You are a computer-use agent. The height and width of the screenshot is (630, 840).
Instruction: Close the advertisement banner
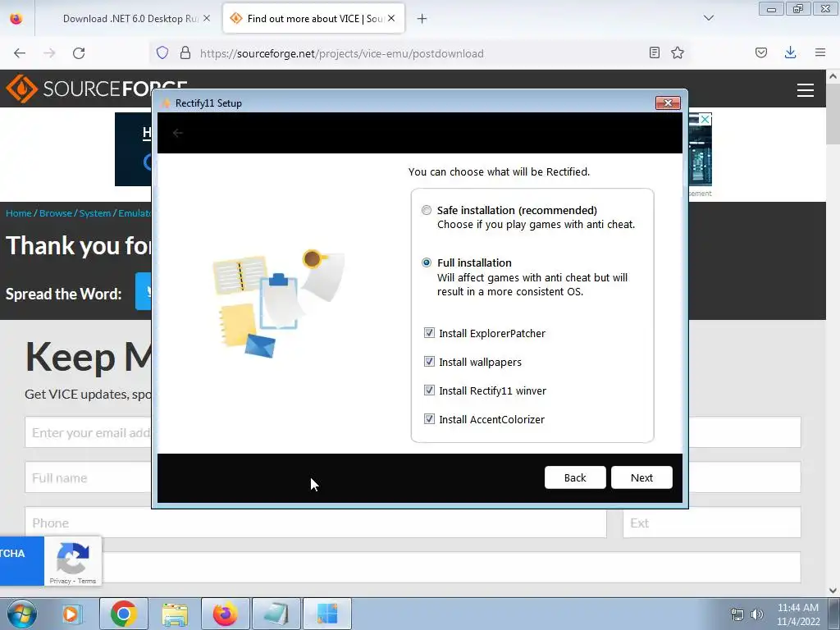[705, 120]
